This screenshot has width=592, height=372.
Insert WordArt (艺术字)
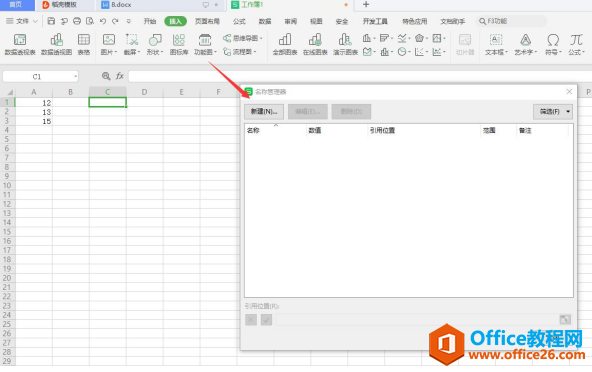click(x=525, y=45)
